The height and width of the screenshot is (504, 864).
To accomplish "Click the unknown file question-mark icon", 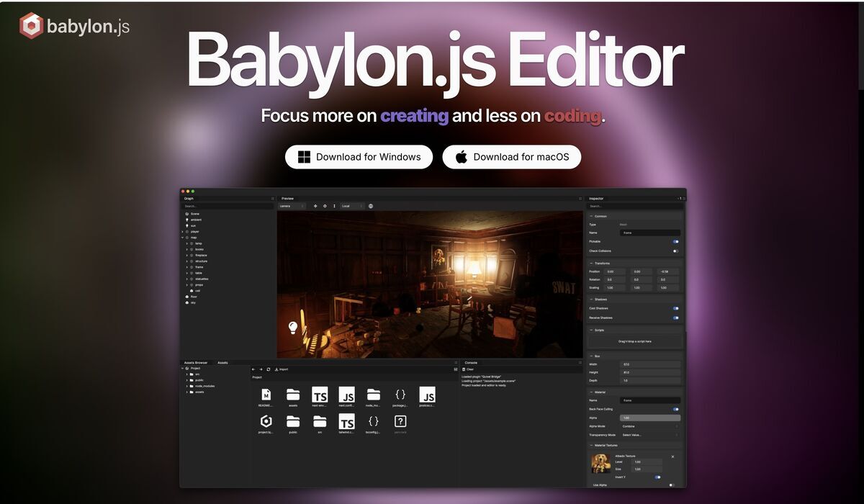I will (x=400, y=421).
